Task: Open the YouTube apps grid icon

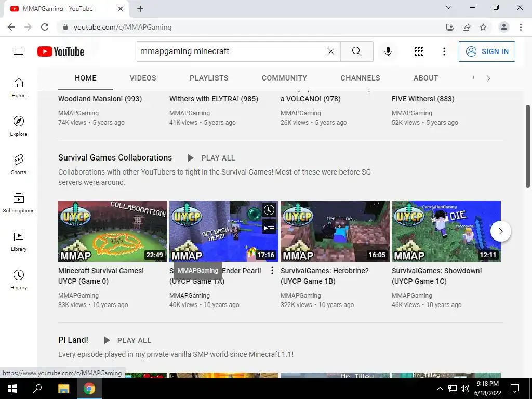Action: coord(419,51)
